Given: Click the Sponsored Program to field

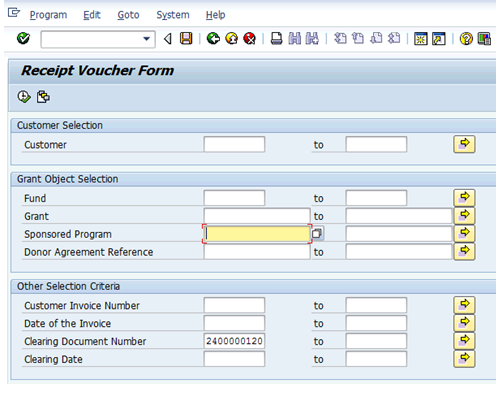Looking at the screenshot, I should 399,234.
